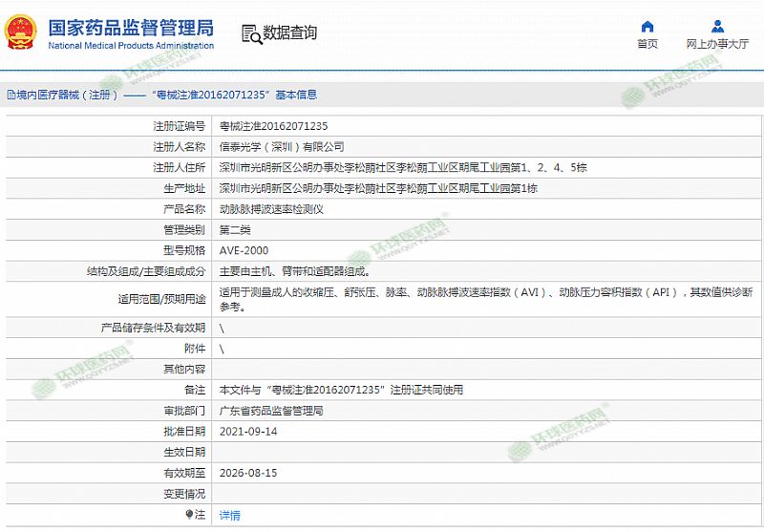Go to 网上办事大厅 in the top navigation
Screen dimensions: 764x532
[x=717, y=44]
